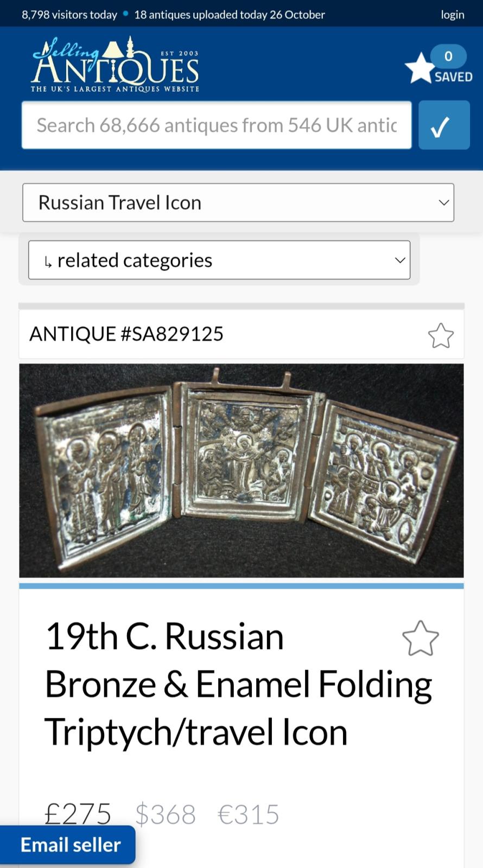The image size is (483, 868).
Task: Open the Russian Travel Icon category dropdown
Action: [x=238, y=202]
